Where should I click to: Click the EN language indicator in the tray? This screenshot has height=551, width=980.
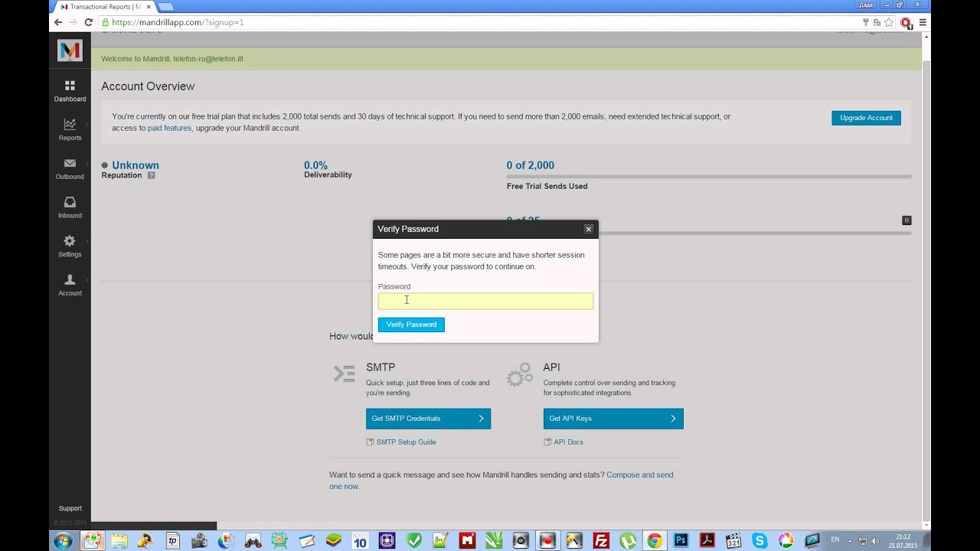pyautogui.click(x=835, y=540)
